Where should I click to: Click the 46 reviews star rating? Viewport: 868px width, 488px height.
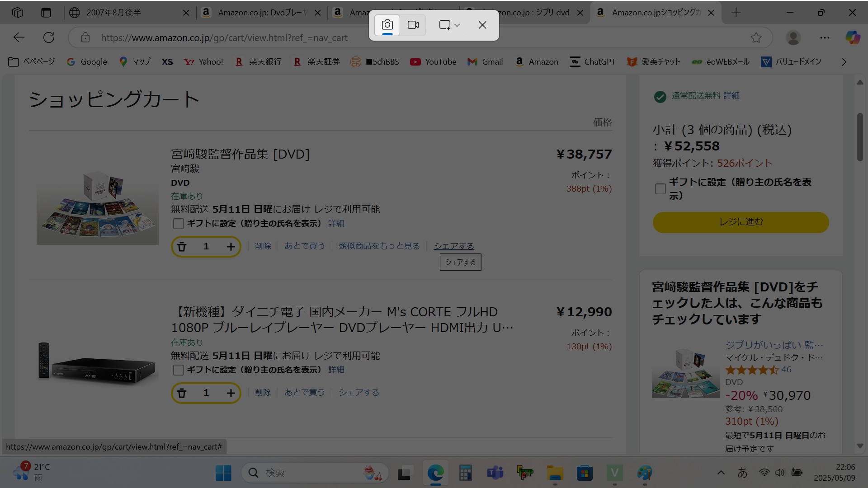coord(758,370)
